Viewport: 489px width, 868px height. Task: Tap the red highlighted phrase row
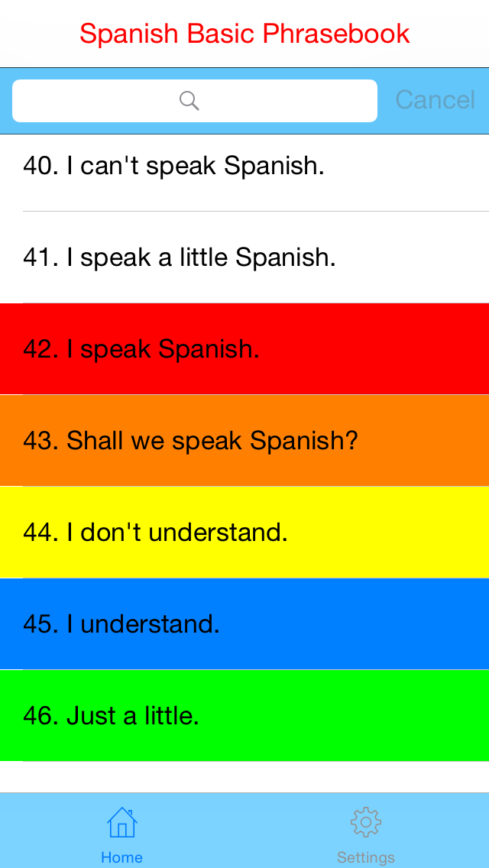coord(244,349)
